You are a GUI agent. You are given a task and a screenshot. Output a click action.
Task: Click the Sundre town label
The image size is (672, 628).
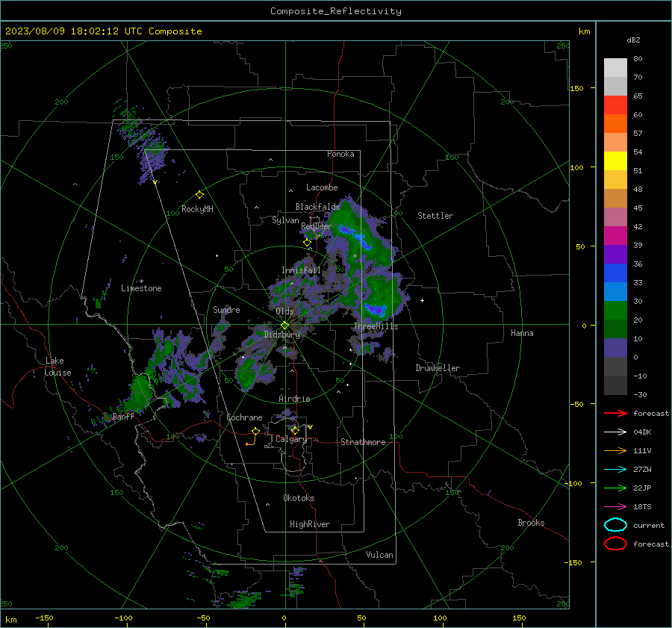(x=226, y=309)
